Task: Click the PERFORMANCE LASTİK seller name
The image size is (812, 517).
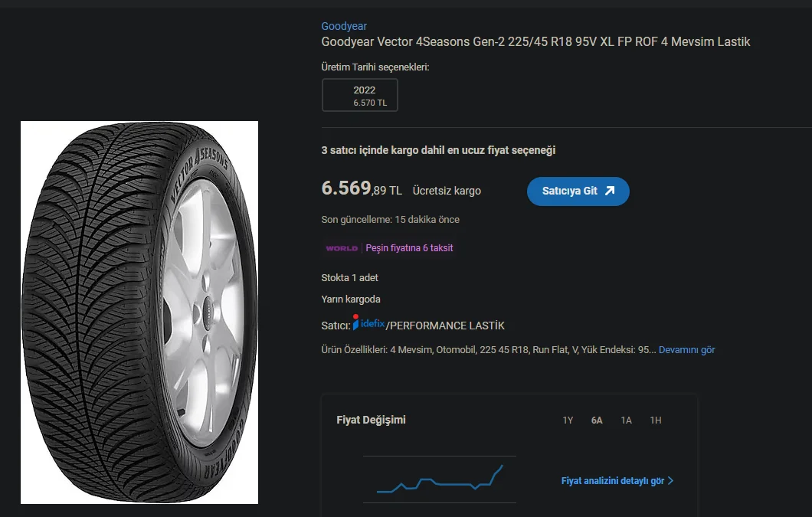Action: [x=447, y=326]
